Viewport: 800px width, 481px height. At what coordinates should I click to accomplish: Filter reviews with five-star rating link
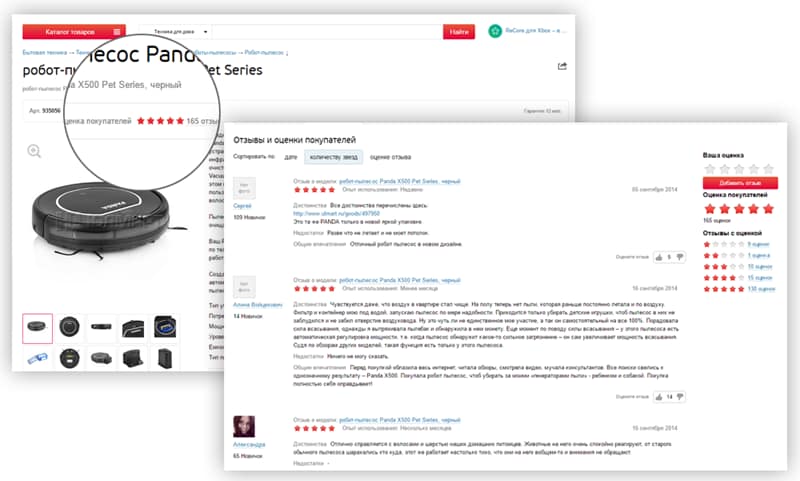coord(761,289)
